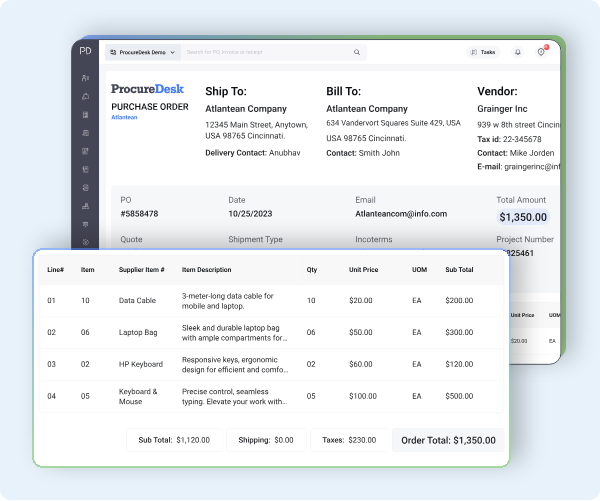Open the house-shaped sidebar icon

tap(85, 96)
